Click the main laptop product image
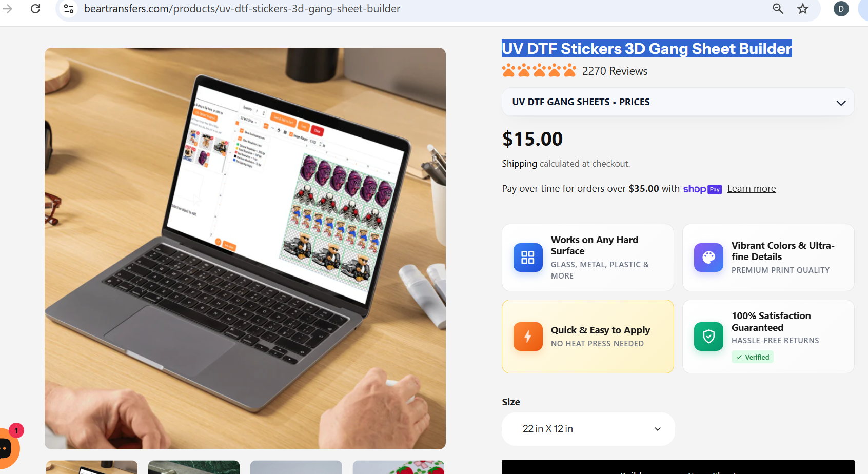This screenshot has height=474, width=868. 245,248
